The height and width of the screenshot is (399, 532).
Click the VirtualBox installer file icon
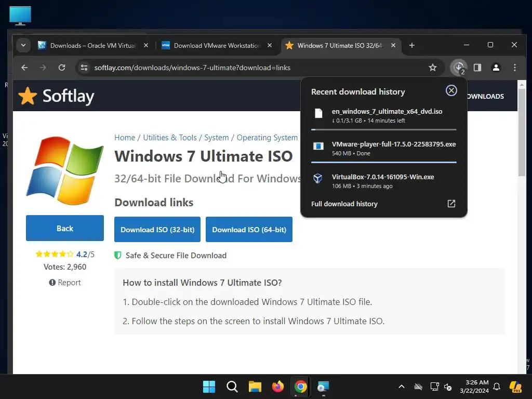point(318,179)
